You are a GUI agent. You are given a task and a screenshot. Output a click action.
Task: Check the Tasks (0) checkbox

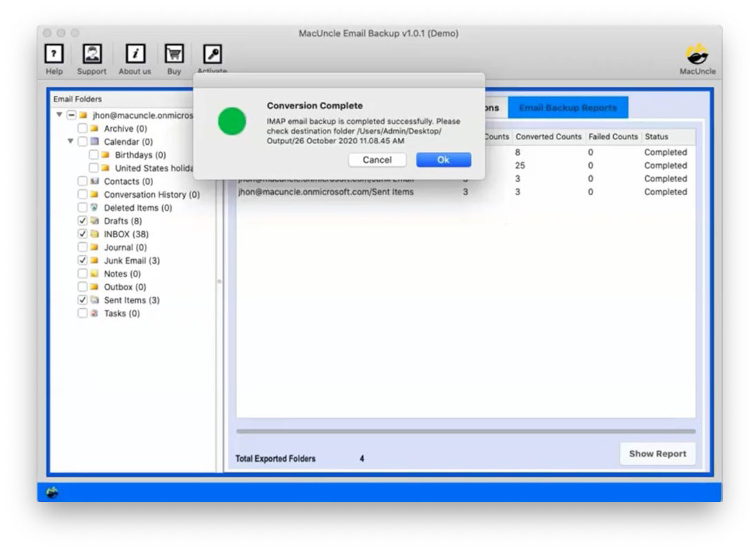coord(83,313)
